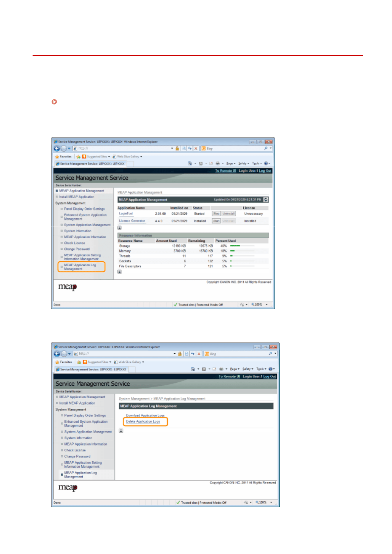
Task: Click the back-to-top icon below the Resource Information table
Action: (119, 272)
